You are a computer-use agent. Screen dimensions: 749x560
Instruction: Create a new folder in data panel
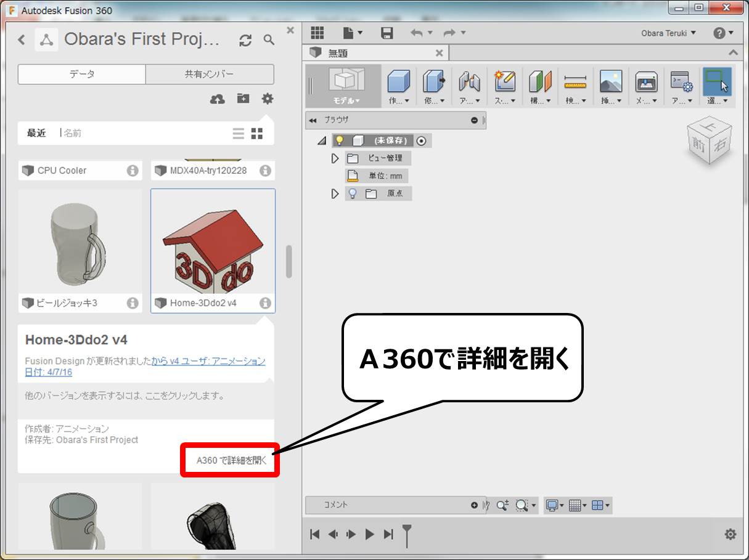pos(244,99)
